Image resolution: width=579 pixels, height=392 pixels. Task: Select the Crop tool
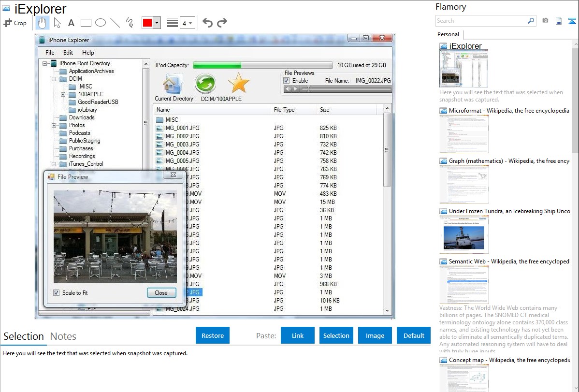[x=15, y=23]
